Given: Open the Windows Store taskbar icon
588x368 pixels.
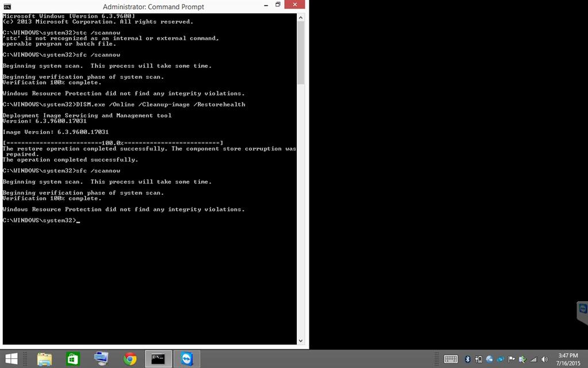Looking at the screenshot, I should 73,359.
